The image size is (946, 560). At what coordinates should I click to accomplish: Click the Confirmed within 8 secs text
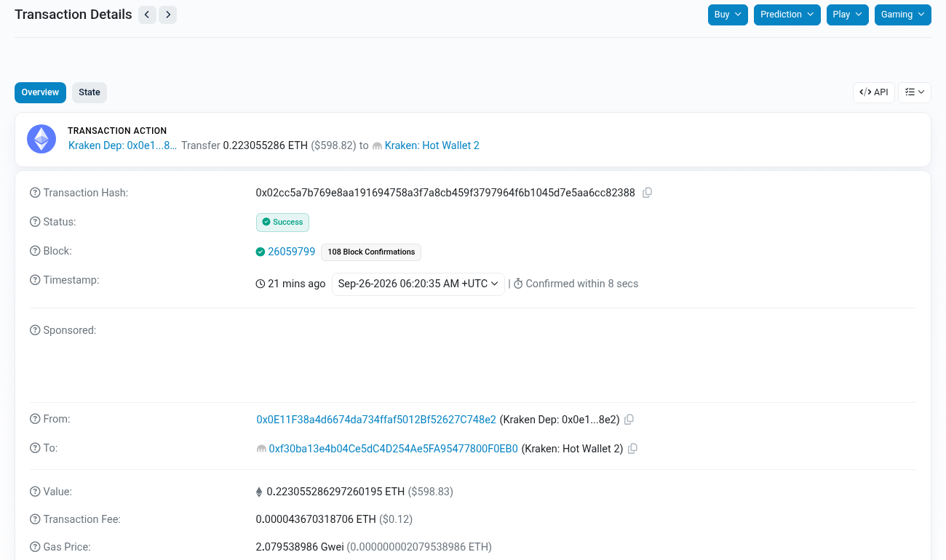582,284
